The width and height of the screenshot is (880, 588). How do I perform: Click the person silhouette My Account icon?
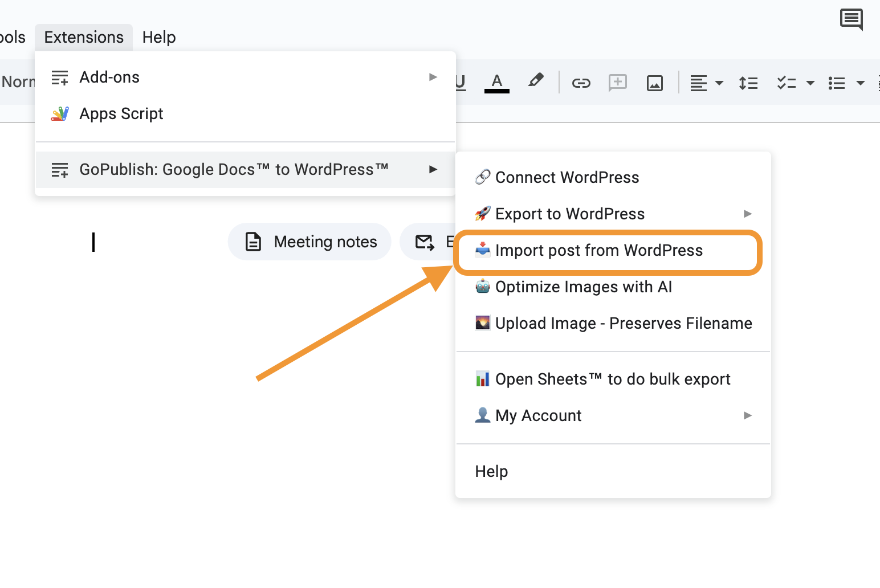point(483,415)
